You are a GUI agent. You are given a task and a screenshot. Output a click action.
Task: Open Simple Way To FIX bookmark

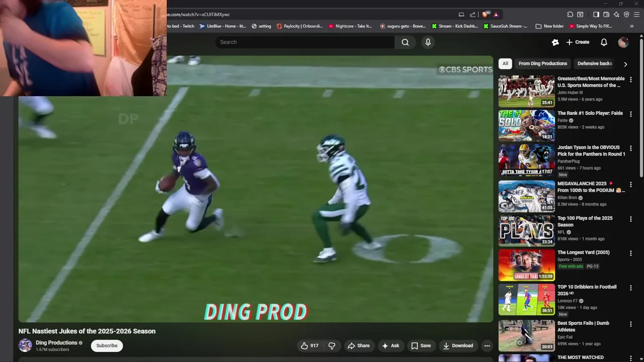coord(591,26)
